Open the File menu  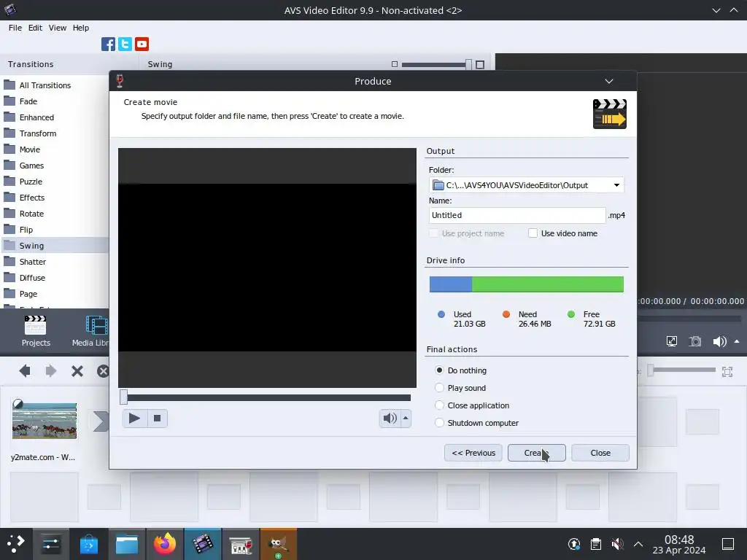click(x=15, y=28)
